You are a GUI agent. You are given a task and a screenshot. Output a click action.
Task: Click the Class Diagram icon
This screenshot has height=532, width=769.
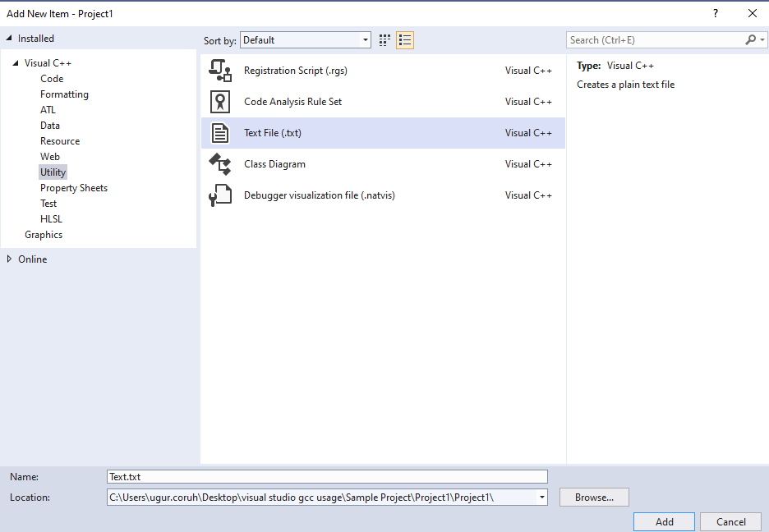tap(219, 164)
